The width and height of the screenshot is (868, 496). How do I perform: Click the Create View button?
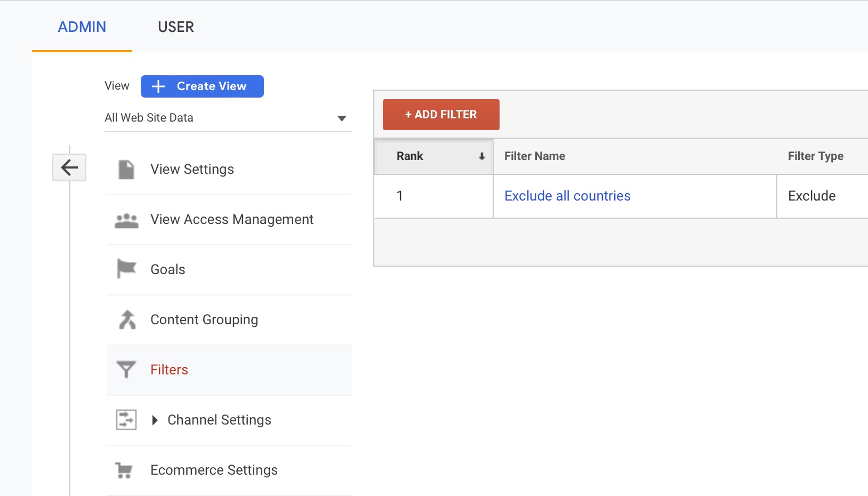[202, 86]
